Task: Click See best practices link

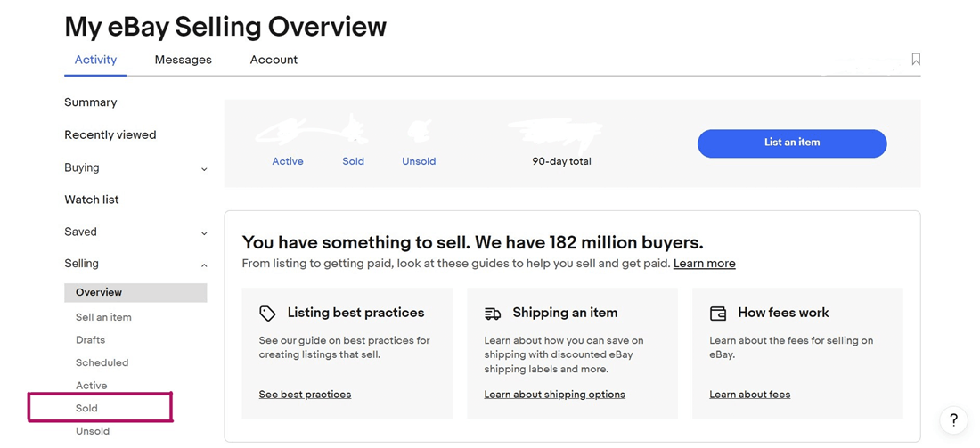Action: (x=305, y=395)
